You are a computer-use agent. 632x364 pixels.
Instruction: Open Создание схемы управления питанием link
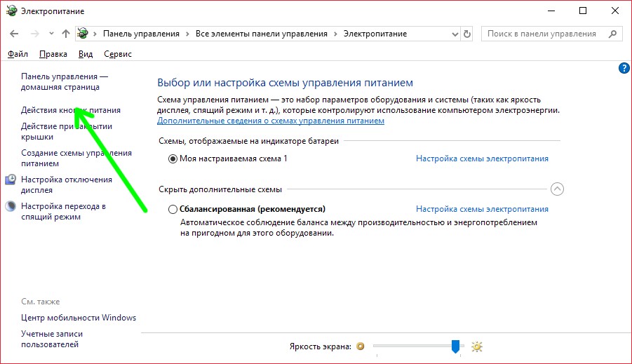point(76,158)
